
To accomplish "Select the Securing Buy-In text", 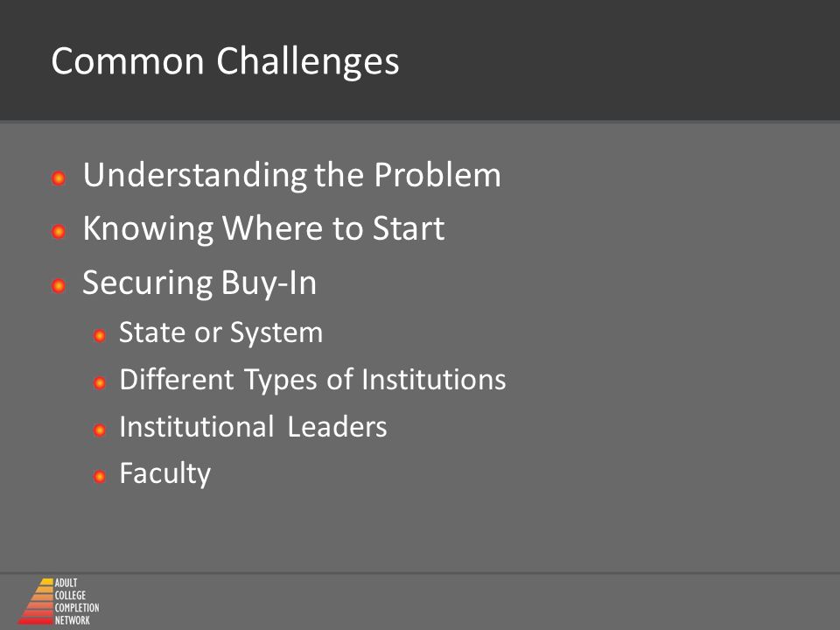I will tap(199, 283).
